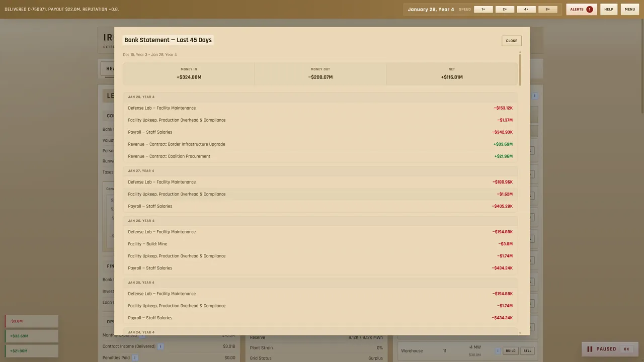Image resolution: width=644 pixels, height=362 pixels.
Task: Dismiss the +$21.96M toast notification
Action: (32, 351)
